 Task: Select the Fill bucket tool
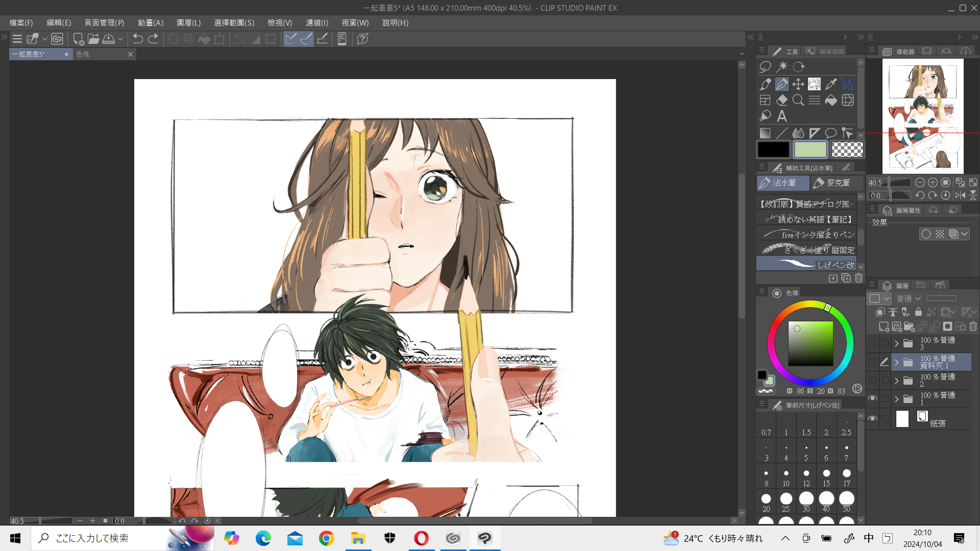tap(831, 100)
